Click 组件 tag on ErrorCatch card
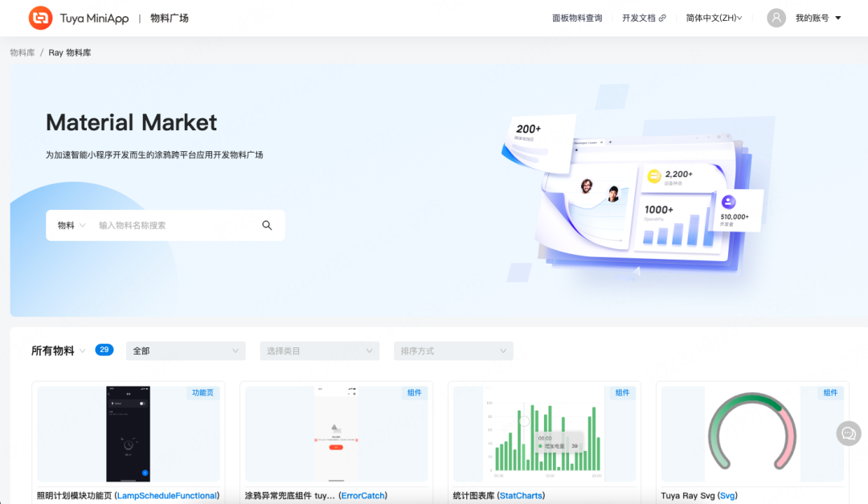 tap(414, 393)
